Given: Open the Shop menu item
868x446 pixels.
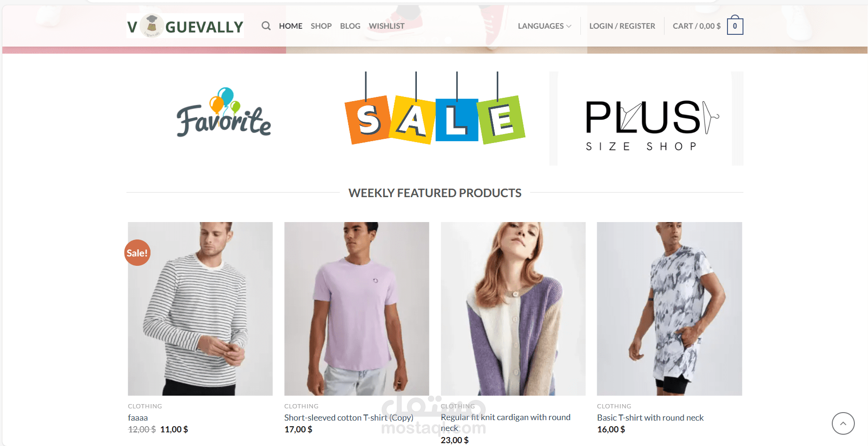Looking at the screenshot, I should pos(321,26).
